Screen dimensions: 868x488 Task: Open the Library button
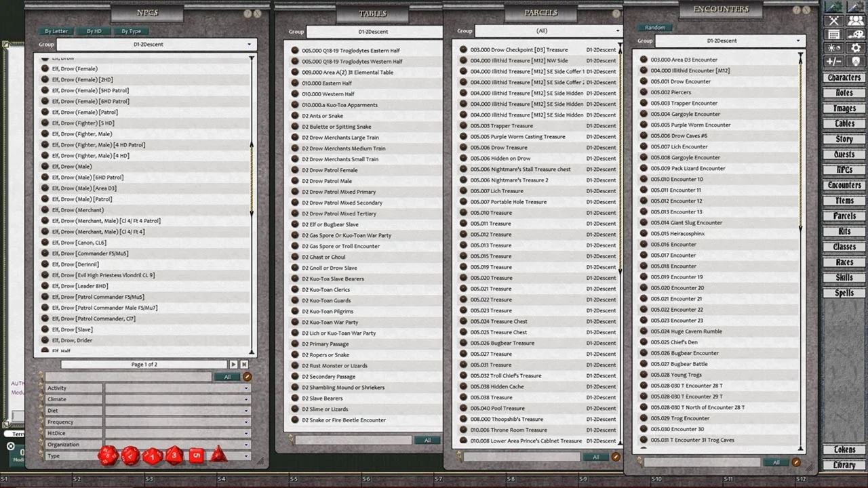(844, 465)
